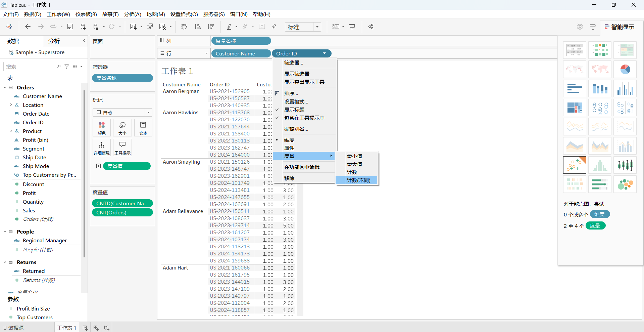The height and width of the screenshot is (332, 644).
Task: Click the save workbook icon
Action: pos(70,27)
